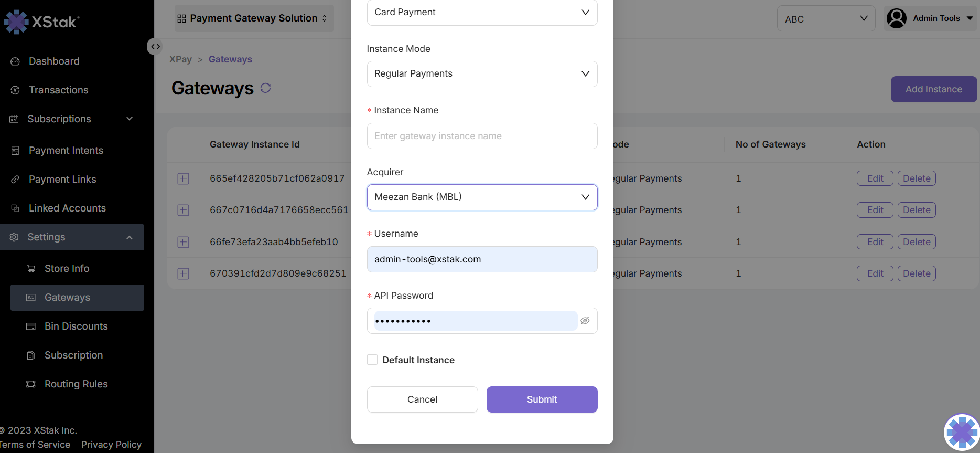Click the XStak logo icon

(16, 22)
